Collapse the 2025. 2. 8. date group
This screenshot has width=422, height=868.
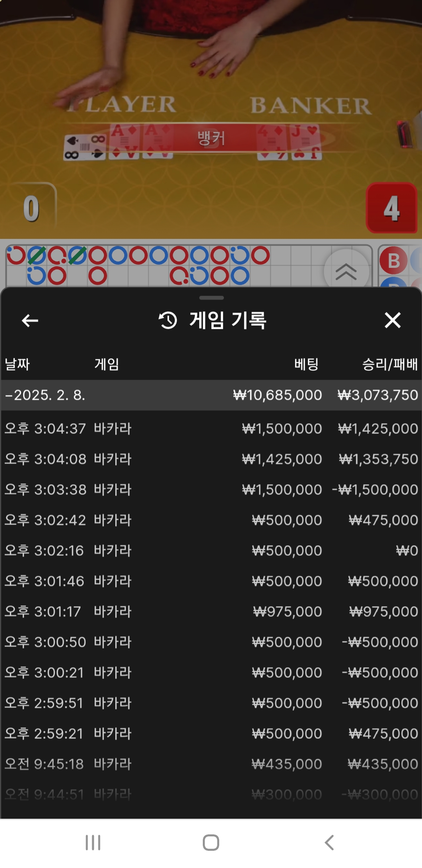(211, 395)
